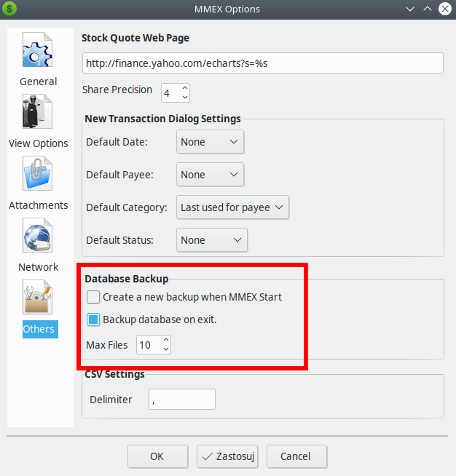The height and width of the screenshot is (476, 456).
Task: Click the Default Date label
Action: tap(117, 142)
